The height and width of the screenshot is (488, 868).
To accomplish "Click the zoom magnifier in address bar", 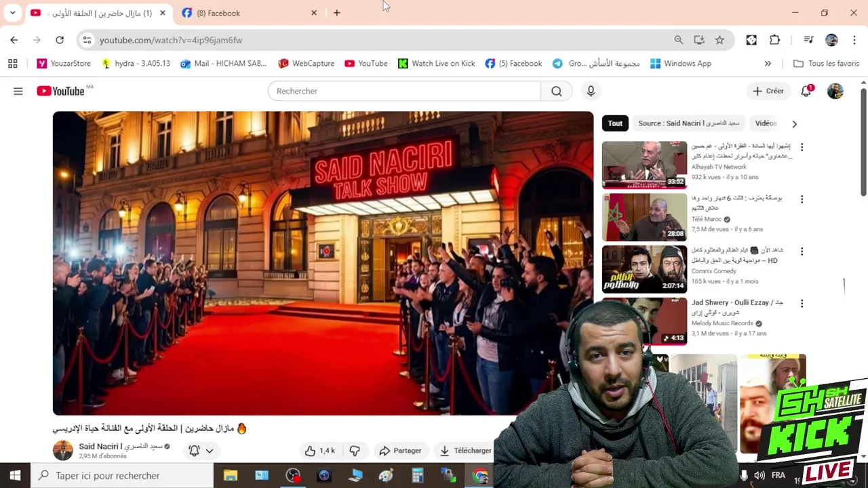I will (x=679, y=40).
